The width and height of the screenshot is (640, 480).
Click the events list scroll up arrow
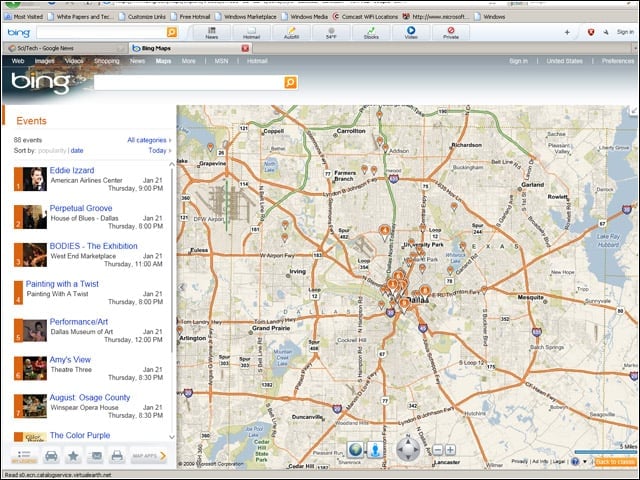pos(172,164)
